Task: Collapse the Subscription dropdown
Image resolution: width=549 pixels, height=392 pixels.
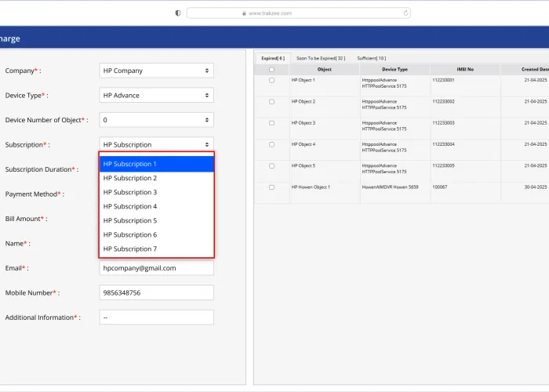Action: click(x=156, y=145)
